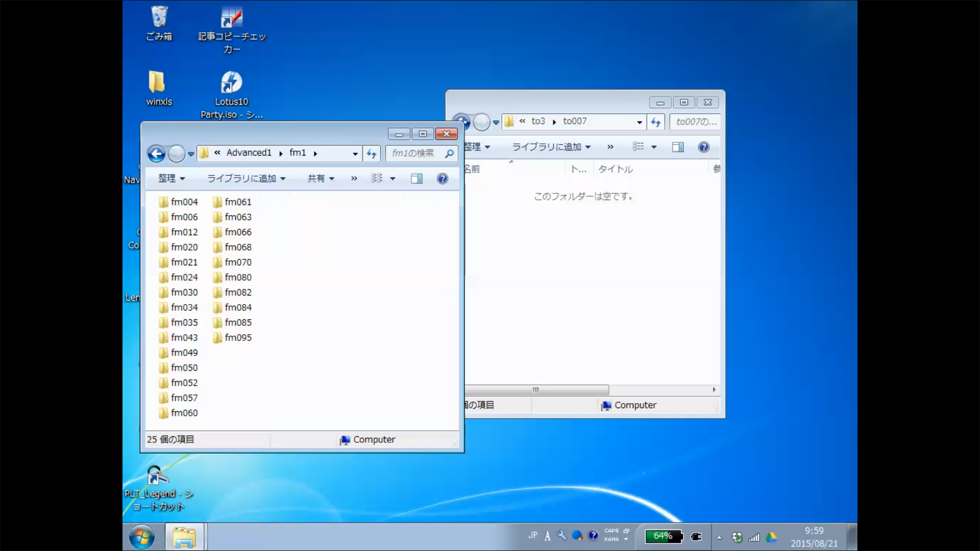
Task: Click Google Drive tray icon
Action: [x=771, y=537]
